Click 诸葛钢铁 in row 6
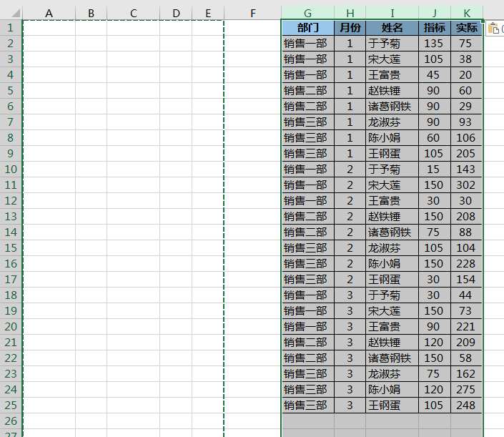The image size is (504, 437). (392, 107)
